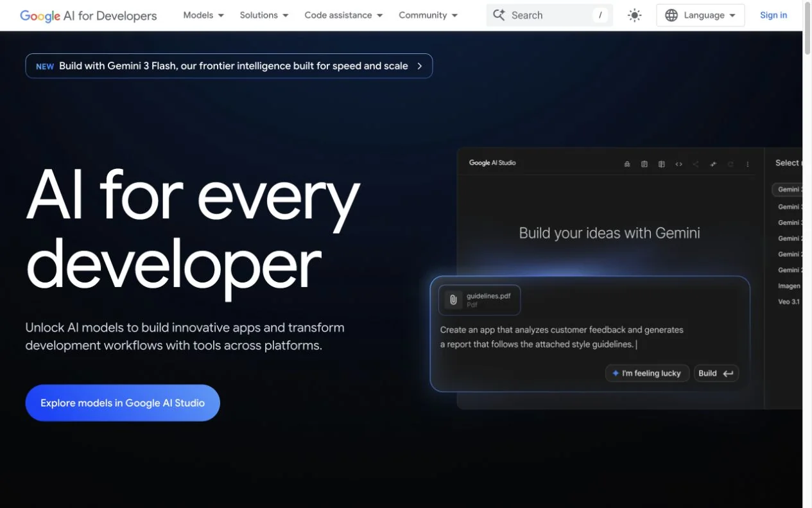Click the return arrow icon in Build button
The width and height of the screenshot is (812, 508).
728,373
